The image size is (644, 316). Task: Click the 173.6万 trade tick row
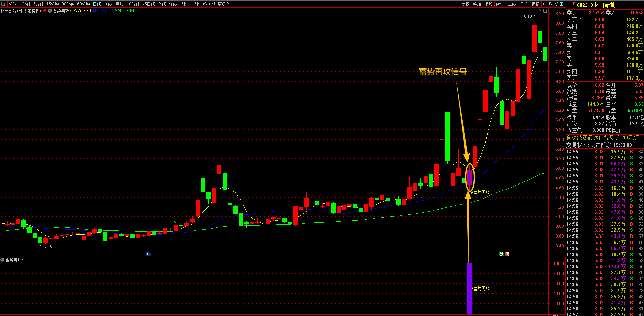pos(605,267)
